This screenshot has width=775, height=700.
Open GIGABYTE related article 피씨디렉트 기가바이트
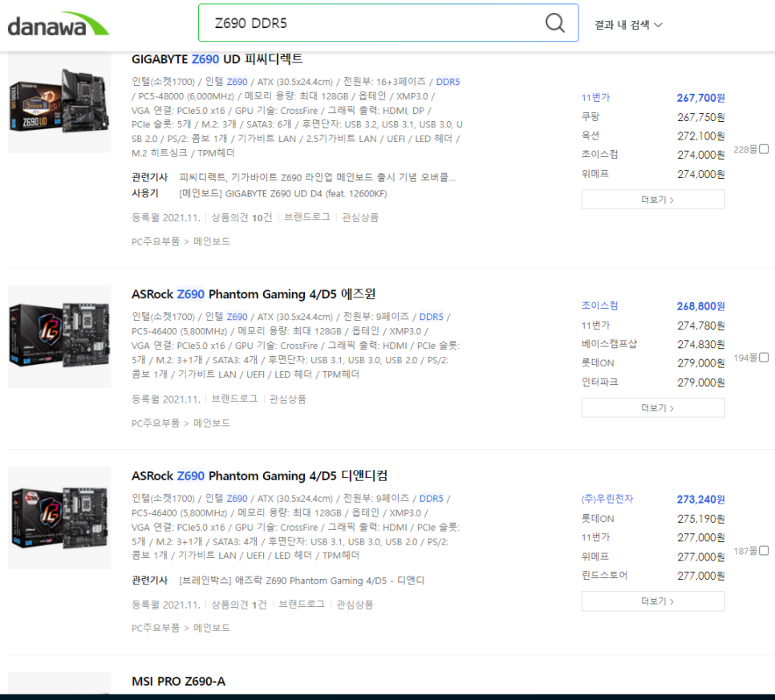[318, 177]
